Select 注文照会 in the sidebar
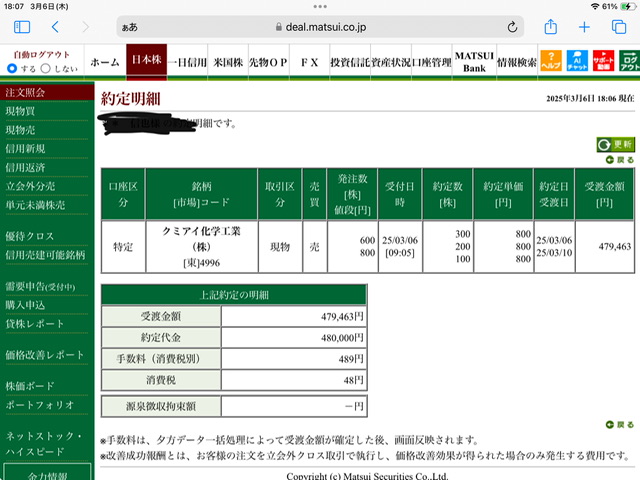Image resolution: width=640 pixels, height=480 pixels. click(x=47, y=92)
